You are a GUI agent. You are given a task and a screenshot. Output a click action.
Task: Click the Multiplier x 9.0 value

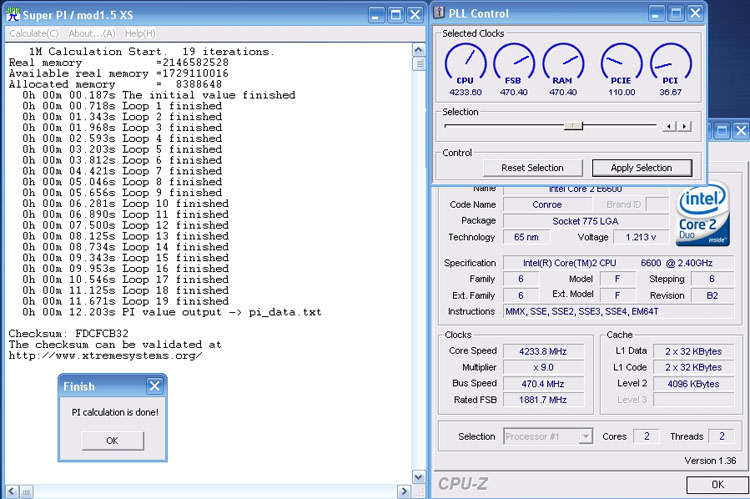point(543,367)
